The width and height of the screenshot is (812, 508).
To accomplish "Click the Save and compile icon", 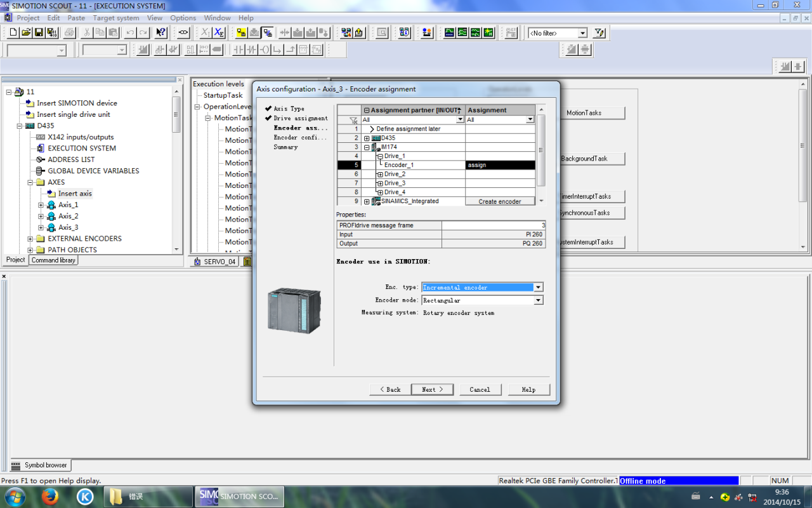I will click(x=51, y=32).
